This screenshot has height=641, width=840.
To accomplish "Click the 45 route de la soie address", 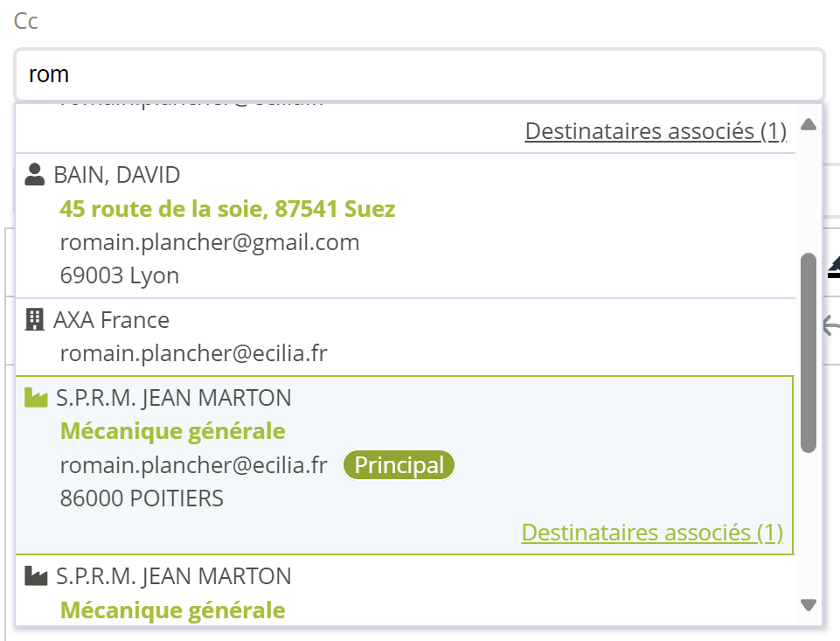I will click(227, 209).
